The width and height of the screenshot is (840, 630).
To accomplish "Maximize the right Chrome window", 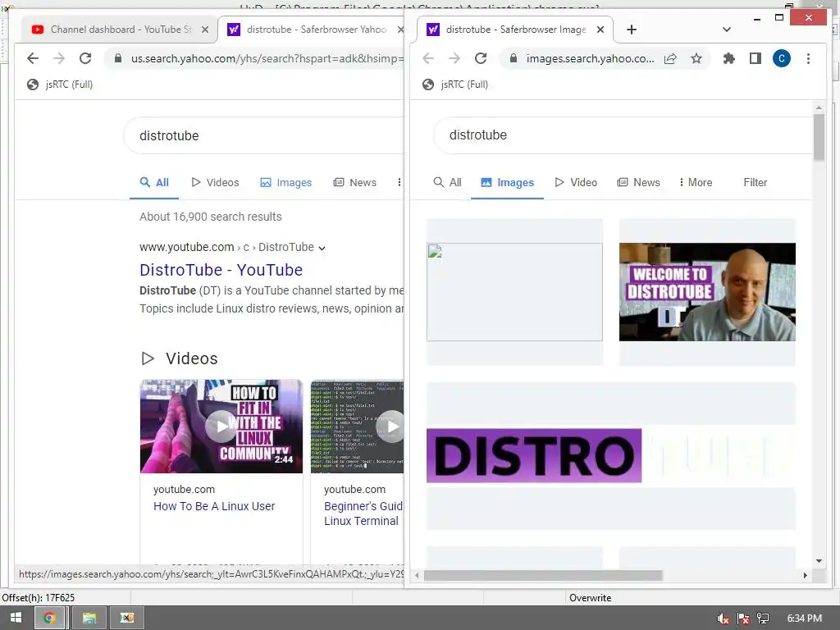I will pos(779,18).
